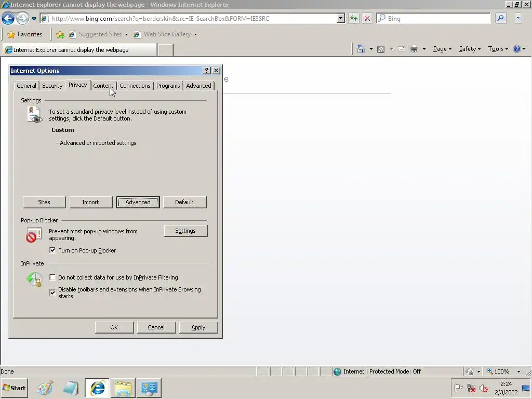This screenshot has height=399, width=532.
Task: Expand the Print dropdown arrow
Action: [x=424, y=49]
